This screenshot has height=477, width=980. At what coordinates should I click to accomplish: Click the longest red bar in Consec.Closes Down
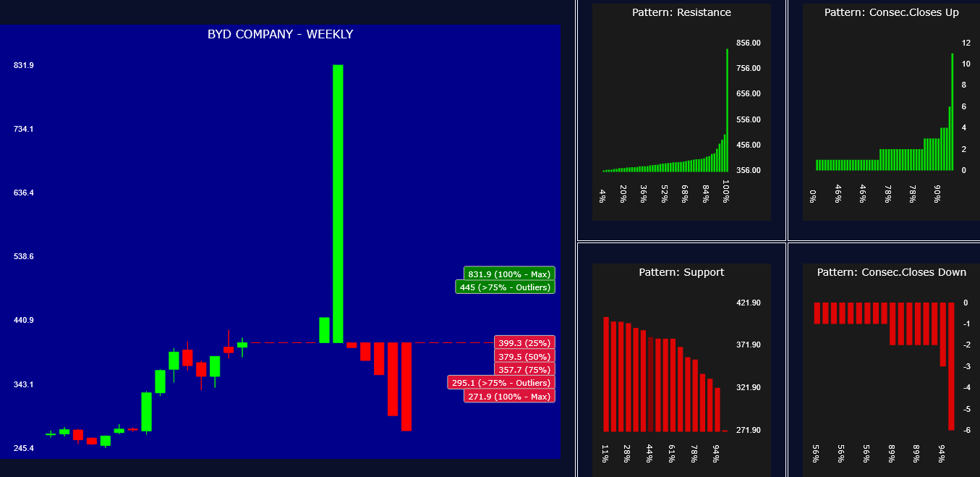(952, 366)
